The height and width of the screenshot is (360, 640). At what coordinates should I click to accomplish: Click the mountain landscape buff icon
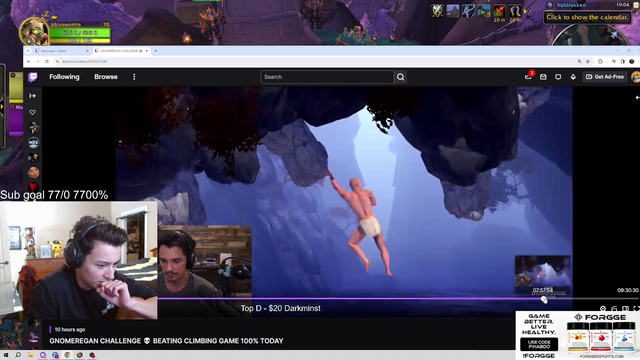click(x=453, y=11)
